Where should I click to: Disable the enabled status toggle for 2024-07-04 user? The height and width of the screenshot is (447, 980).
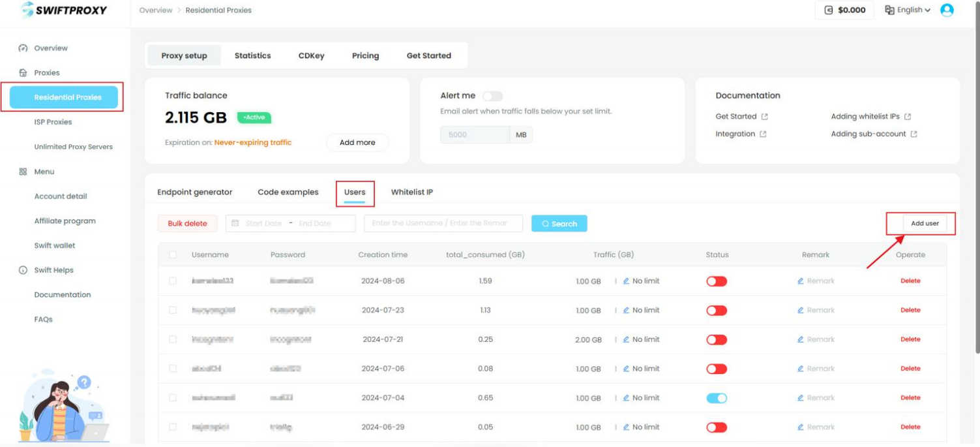(x=717, y=398)
